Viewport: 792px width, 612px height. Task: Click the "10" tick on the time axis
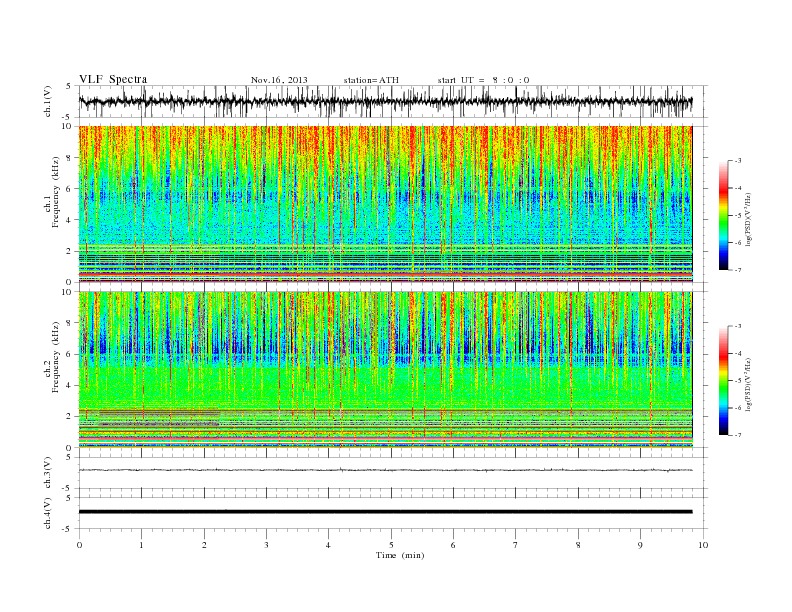pyautogui.click(x=703, y=545)
